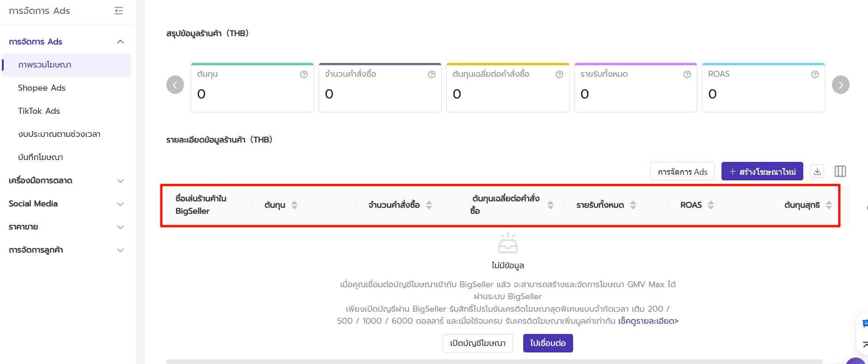Expand the เครื่องมือการตลาด section
This screenshot has width=868, height=364.
tap(120, 180)
